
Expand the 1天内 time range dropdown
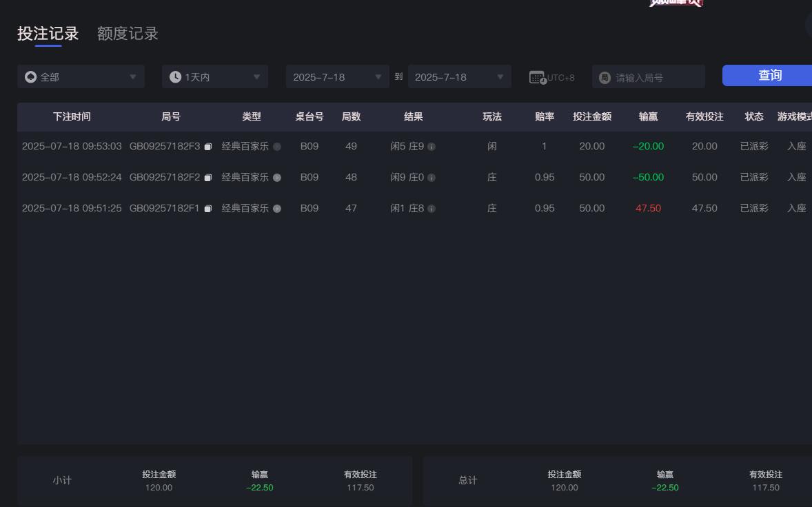[x=214, y=76]
